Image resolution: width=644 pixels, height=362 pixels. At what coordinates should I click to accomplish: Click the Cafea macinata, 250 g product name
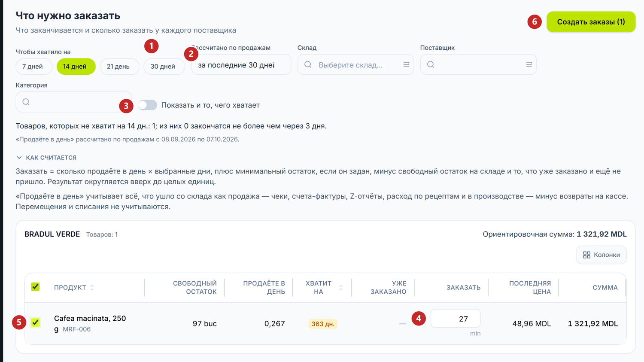click(90, 323)
